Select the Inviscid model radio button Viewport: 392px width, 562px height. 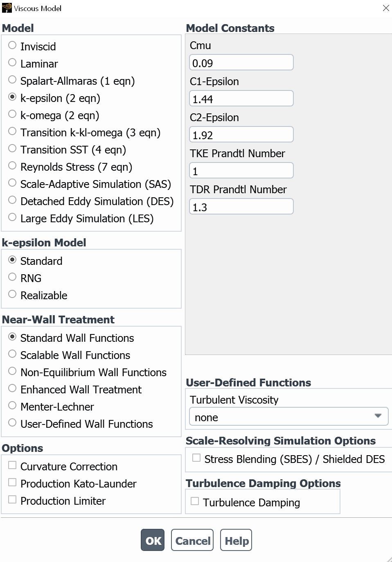12,45
